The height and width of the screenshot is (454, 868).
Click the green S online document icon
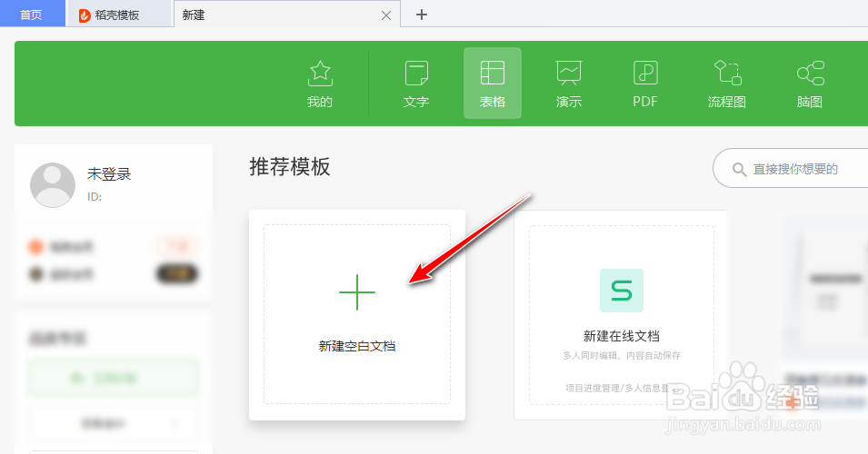coord(622,291)
